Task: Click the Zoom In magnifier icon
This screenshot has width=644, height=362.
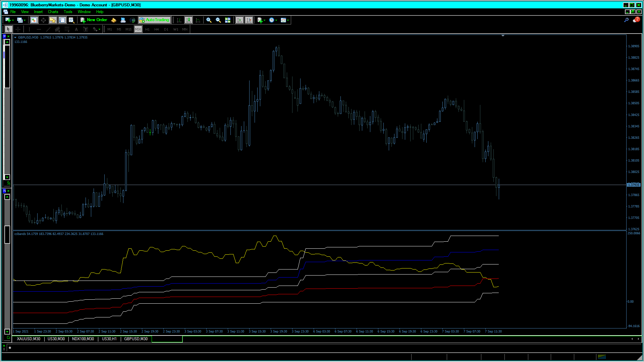Action: point(209,20)
